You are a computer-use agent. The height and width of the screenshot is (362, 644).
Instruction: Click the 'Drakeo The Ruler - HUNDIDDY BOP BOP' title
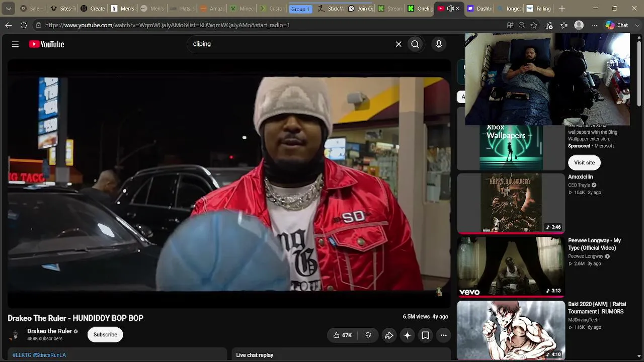75,318
